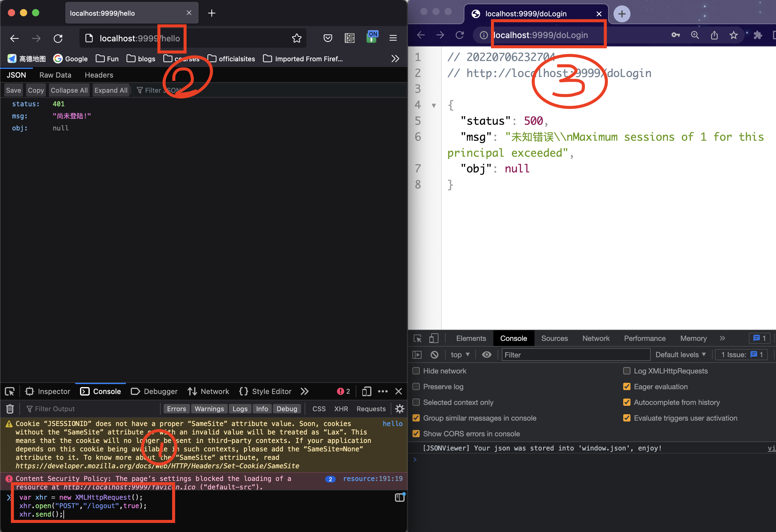Open the Inspector tab in Firefox devtools

(x=48, y=391)
